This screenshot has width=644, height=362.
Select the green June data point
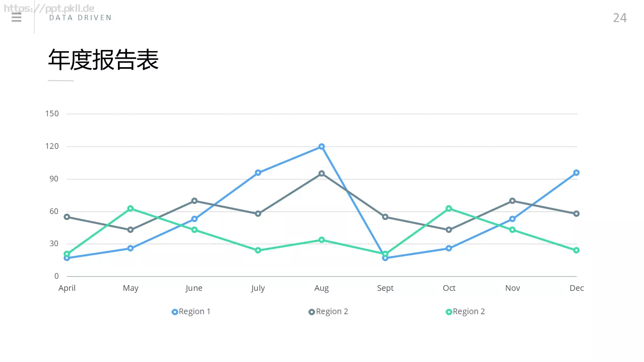click(x=194, y=230)
